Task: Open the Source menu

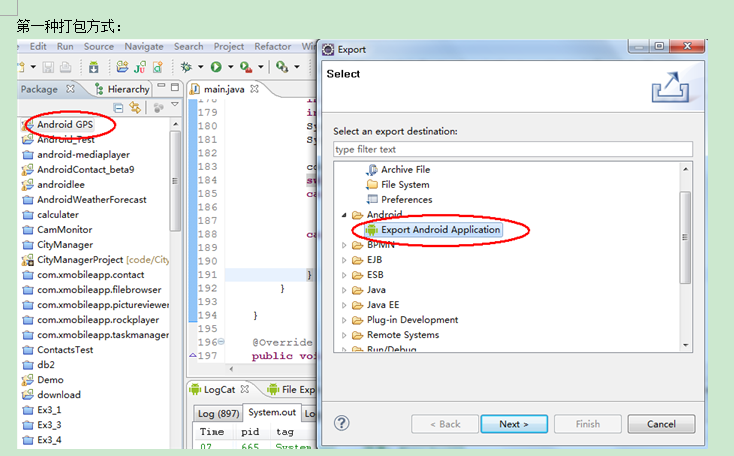Action: click(99, 46)
